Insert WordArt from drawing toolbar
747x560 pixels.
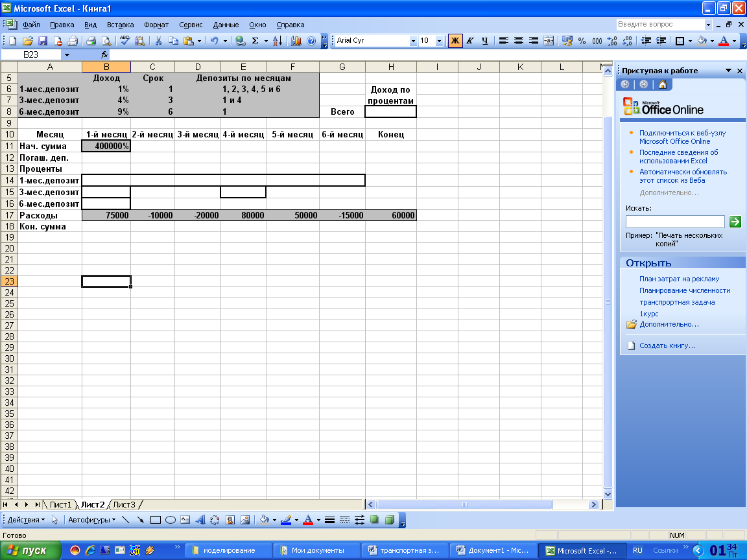[x=200, y=520]
